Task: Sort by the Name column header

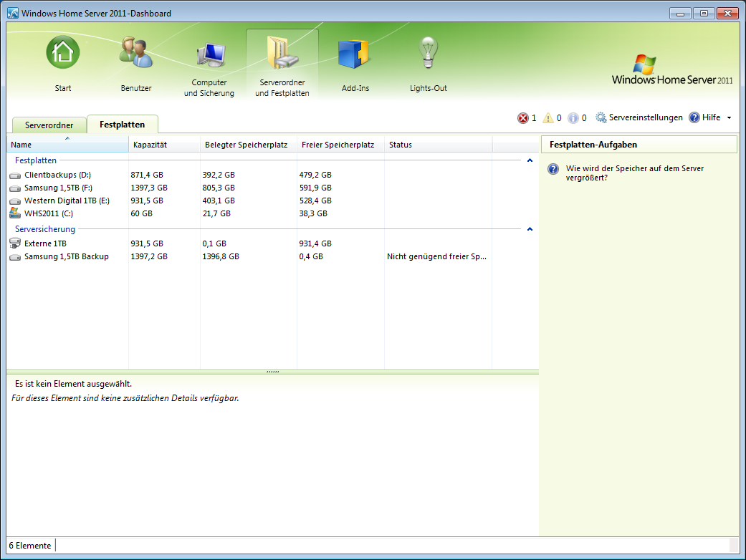Action: pos(67,145)
